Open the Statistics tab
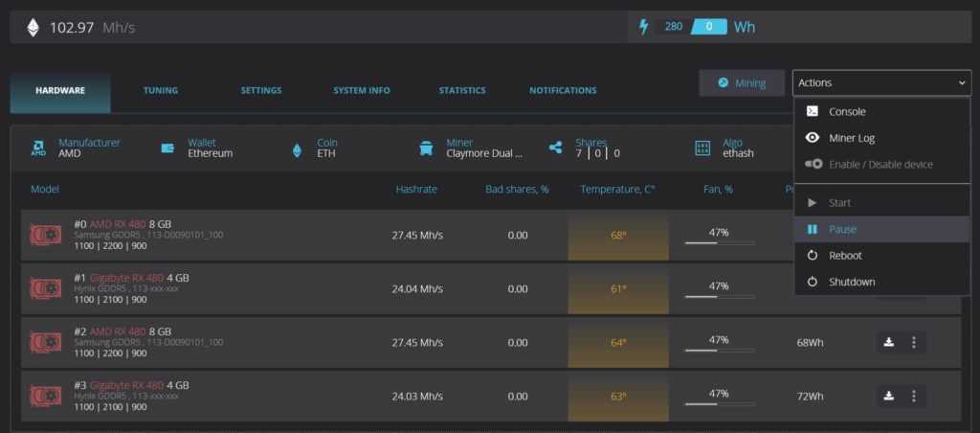 coord(461,91)
